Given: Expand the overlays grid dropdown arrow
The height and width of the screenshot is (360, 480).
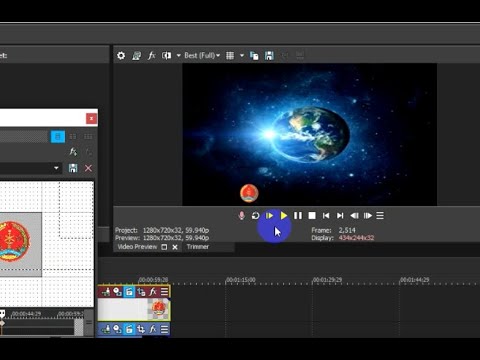Looking at the screenshot, I should click(x=242, y=56).
